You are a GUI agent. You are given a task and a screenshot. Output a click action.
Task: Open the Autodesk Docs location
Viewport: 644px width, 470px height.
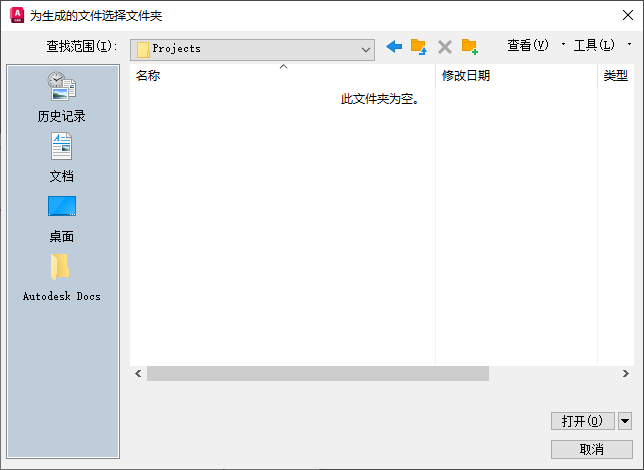tap(62, 278)
